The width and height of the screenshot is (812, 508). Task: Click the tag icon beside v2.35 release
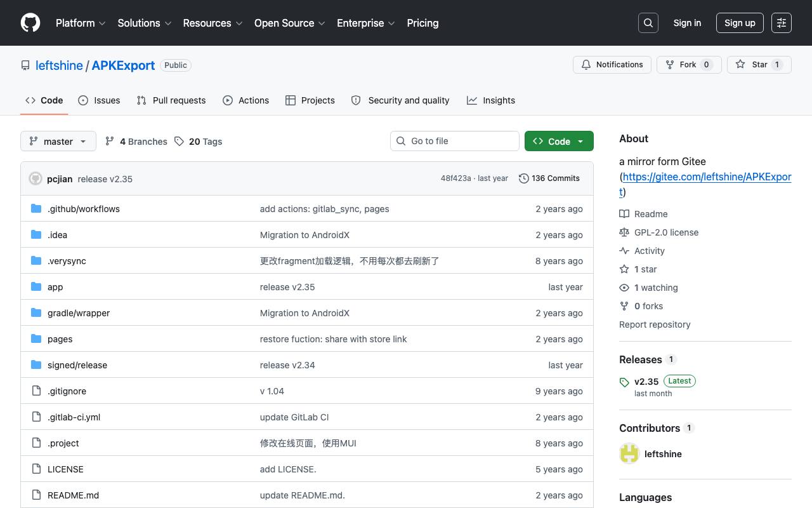pos(624,382)
